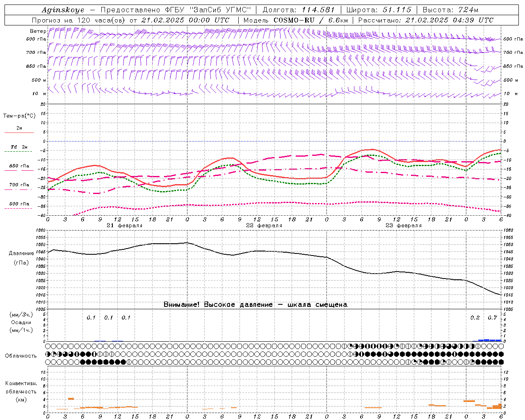Click the warning "Внимание! Высокое давление — шкала смещена"
This screenshot has height=420, width=525.
[x=256, y=304]
